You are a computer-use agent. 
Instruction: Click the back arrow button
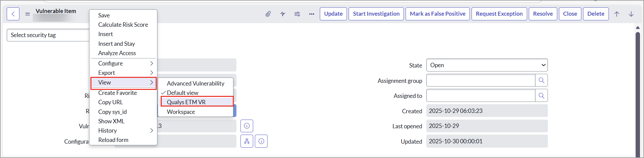tap(13, 14)
